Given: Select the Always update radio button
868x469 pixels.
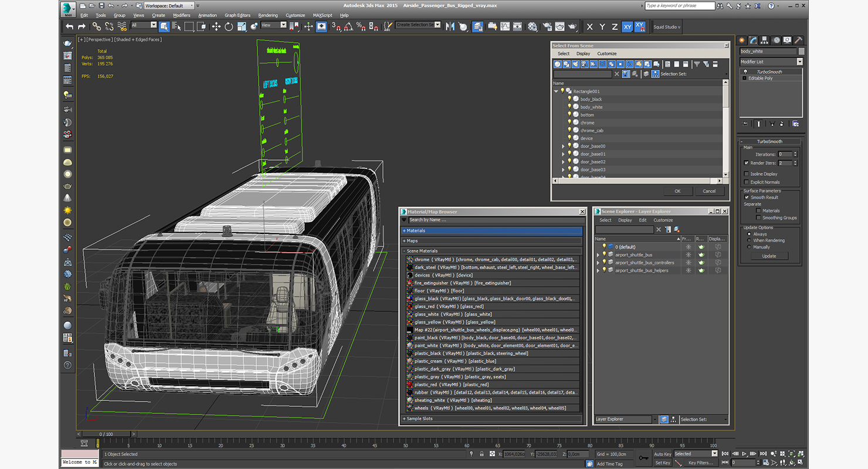Looking at the screenshot, I should [x=749, y=234].
